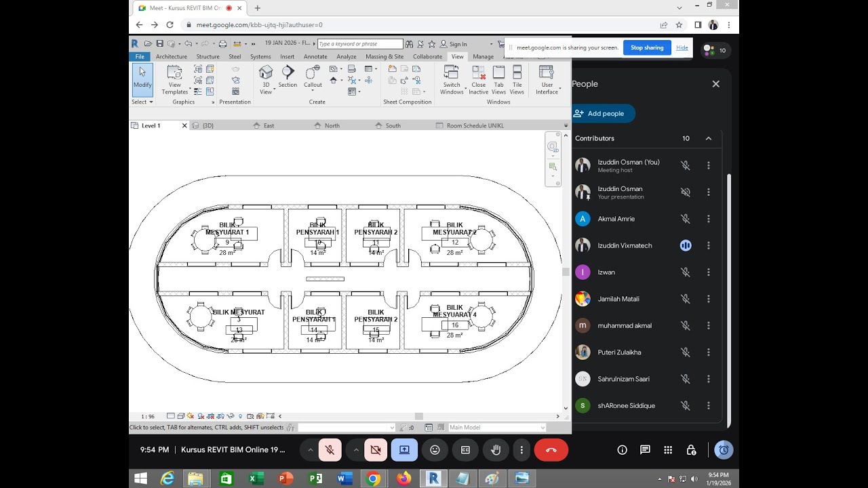Open the Collaborate ribbon tab

427,57
